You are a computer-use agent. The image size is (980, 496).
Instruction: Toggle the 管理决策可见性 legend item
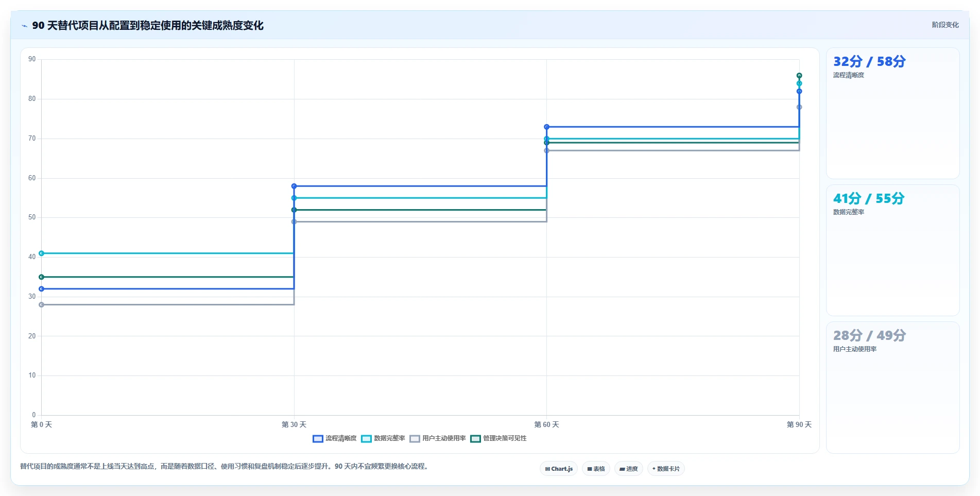498,438
